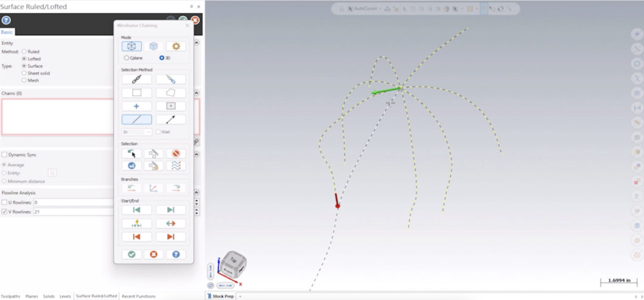Select the Polygon selection method
The height and width of the screenshot is (300, 644).
point(171,93)
